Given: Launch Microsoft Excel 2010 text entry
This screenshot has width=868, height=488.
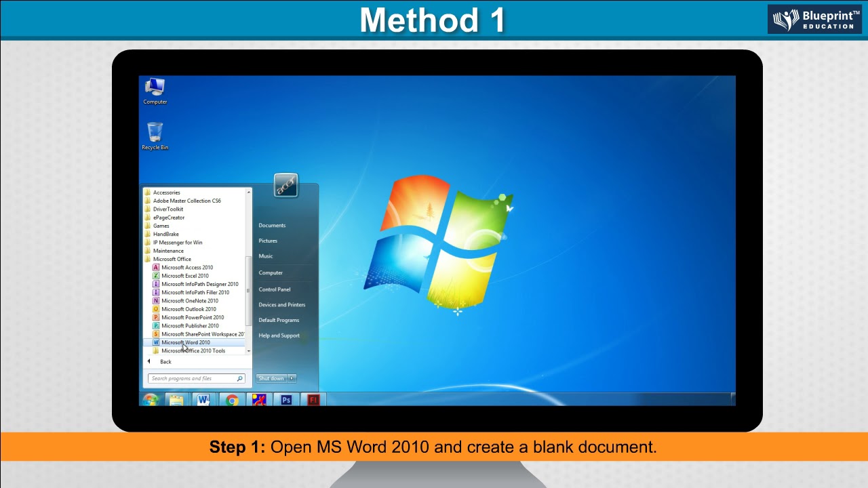Looking at the screenshot, I should [185, 276].
